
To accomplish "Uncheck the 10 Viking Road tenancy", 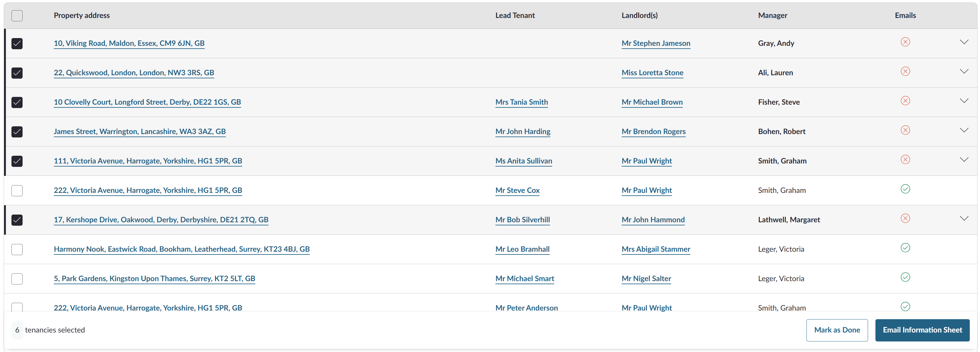I will point(17,43).
